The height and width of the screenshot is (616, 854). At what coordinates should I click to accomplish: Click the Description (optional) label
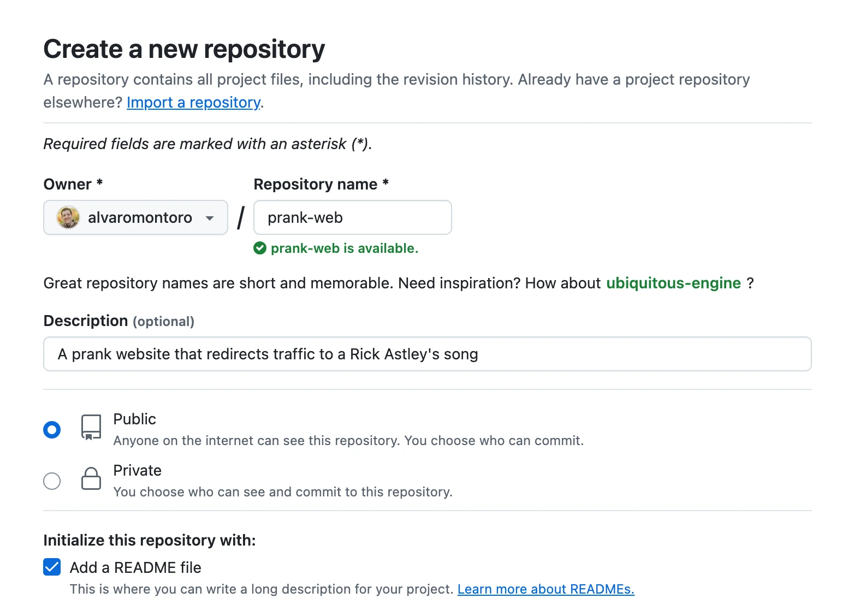118,321
